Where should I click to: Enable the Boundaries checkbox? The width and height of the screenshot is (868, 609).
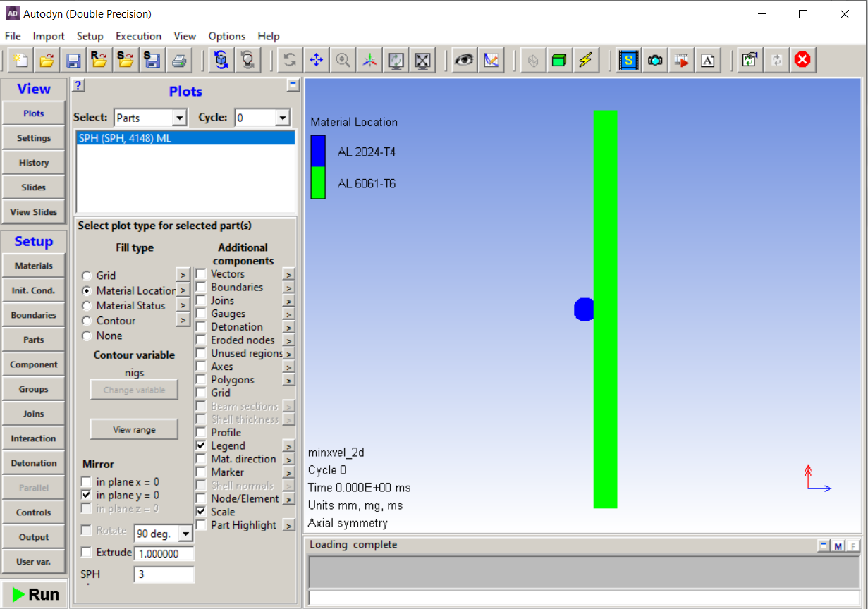point(201,288)
